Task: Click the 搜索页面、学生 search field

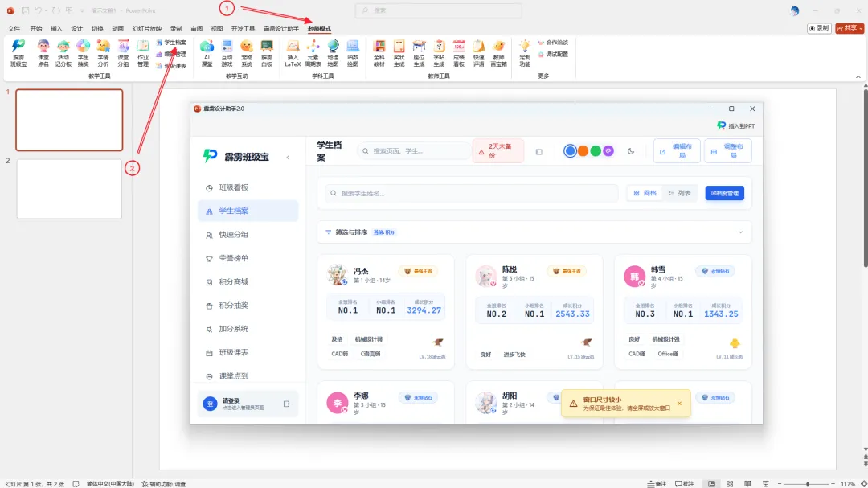Action: pyautogui.click(x=414, y=150)
